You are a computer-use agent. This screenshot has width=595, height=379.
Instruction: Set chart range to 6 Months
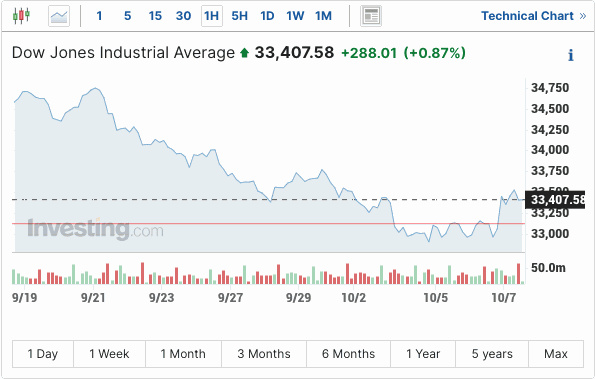[x=348, y=354]
